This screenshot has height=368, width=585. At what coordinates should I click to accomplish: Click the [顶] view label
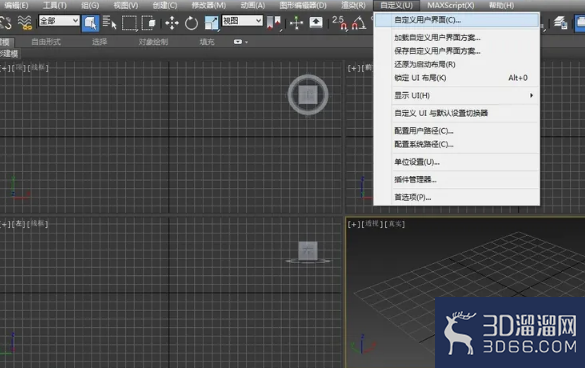point(19,68)
